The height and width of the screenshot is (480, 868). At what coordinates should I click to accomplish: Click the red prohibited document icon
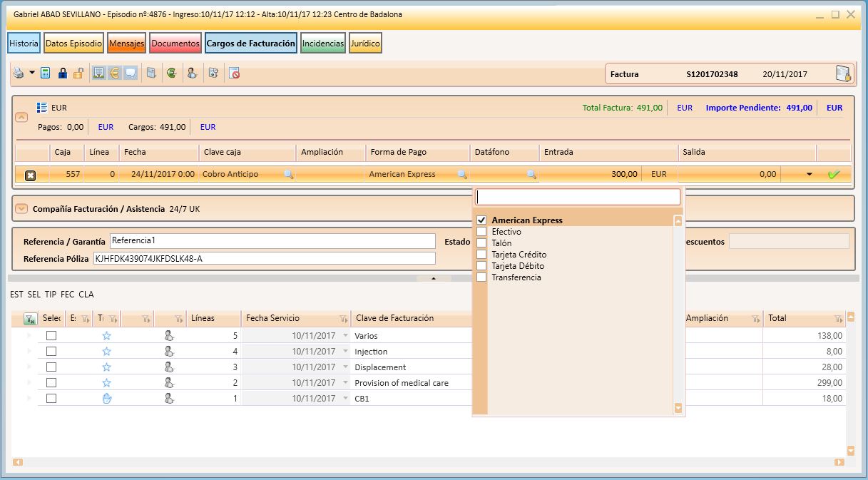[x=234, y=73]
